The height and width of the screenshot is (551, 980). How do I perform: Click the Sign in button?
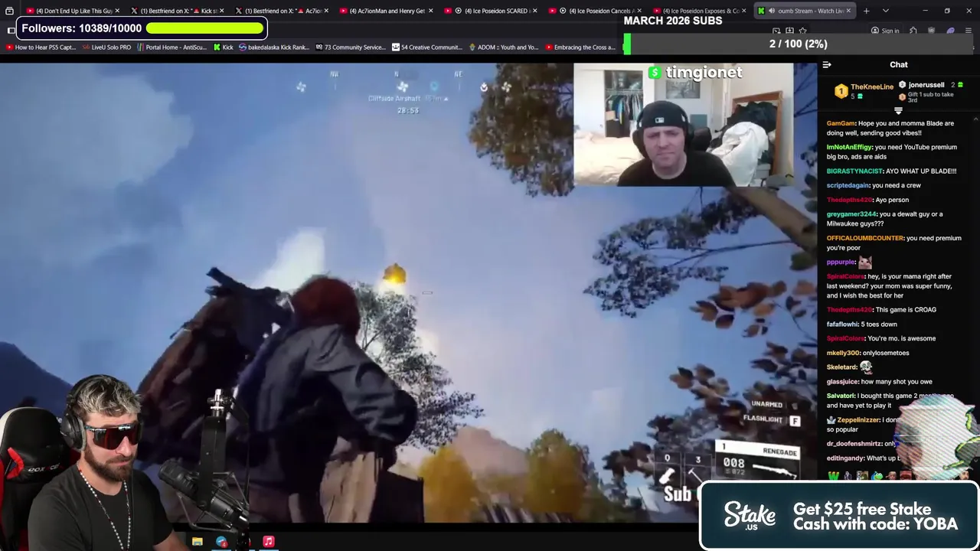coord(885,31)
